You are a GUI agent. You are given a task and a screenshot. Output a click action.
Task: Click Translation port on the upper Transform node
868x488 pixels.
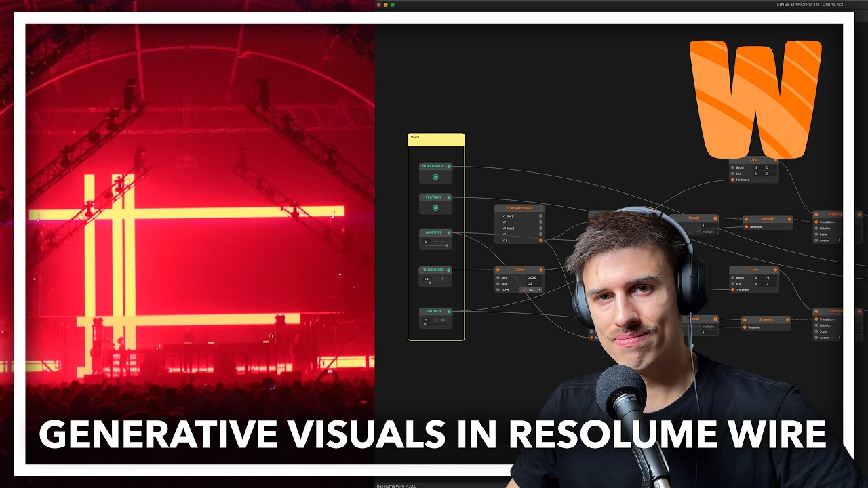[x=816, y=222]
